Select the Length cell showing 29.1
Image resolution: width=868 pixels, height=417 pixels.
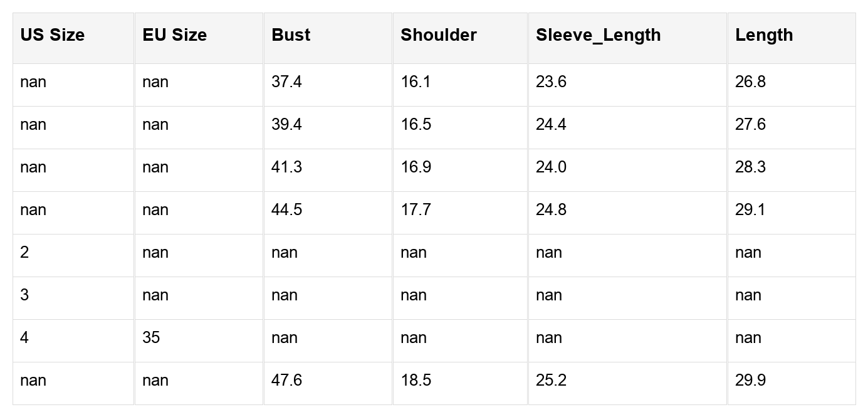[x=750, y=210]
